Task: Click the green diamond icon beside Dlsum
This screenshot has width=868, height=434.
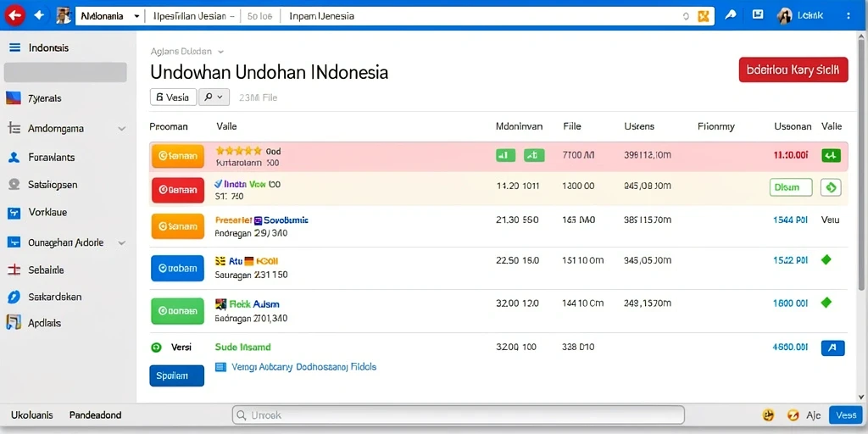Action: tap(831, 187)
